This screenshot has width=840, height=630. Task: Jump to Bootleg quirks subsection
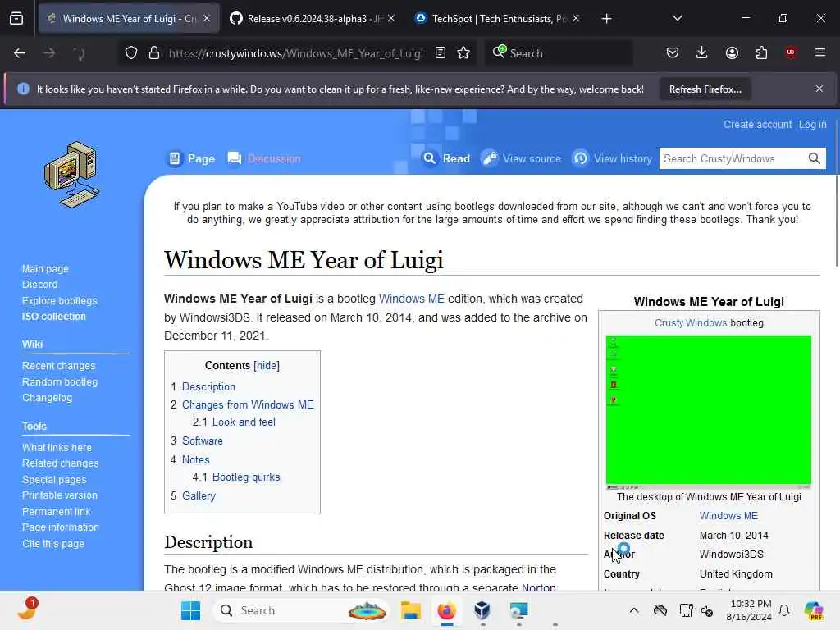click(x=246, y=477)
